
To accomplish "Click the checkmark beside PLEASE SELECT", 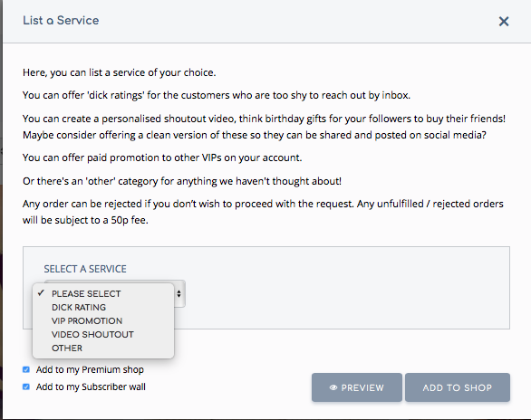I will pos(41,293).
